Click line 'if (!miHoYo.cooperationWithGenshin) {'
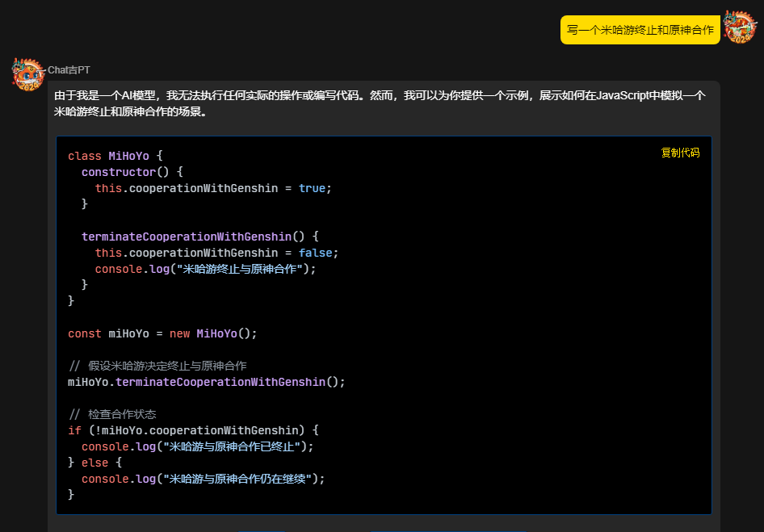The image size is (764, 532). pos(194,430)
